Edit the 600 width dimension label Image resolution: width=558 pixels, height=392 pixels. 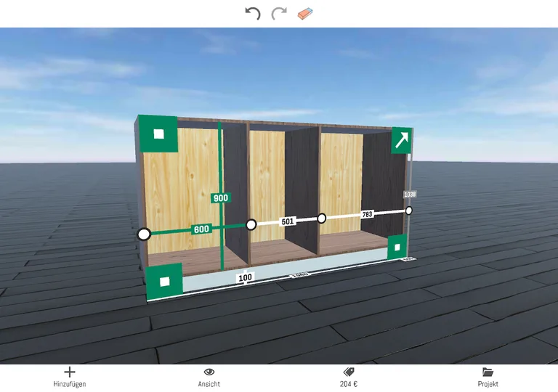click(201, 229)
